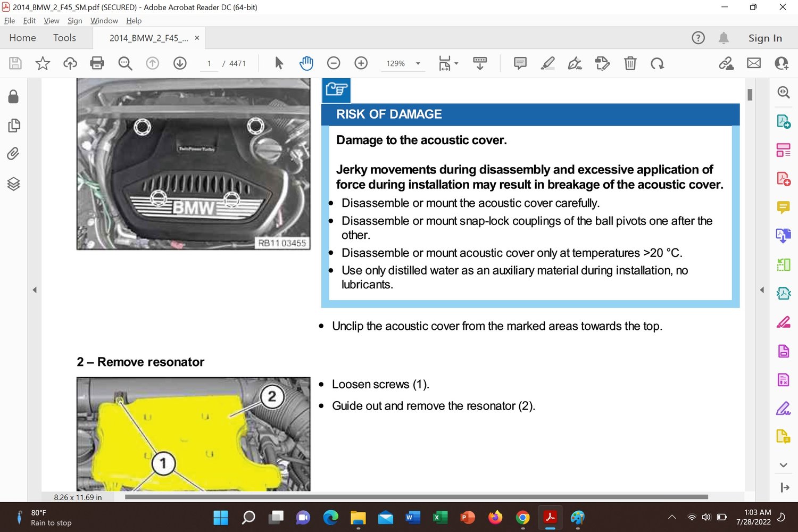Image resolution: width=798 pixels, height=532 pixels.
Task: Zoom in with the plus button
Action: click(361, 63)
